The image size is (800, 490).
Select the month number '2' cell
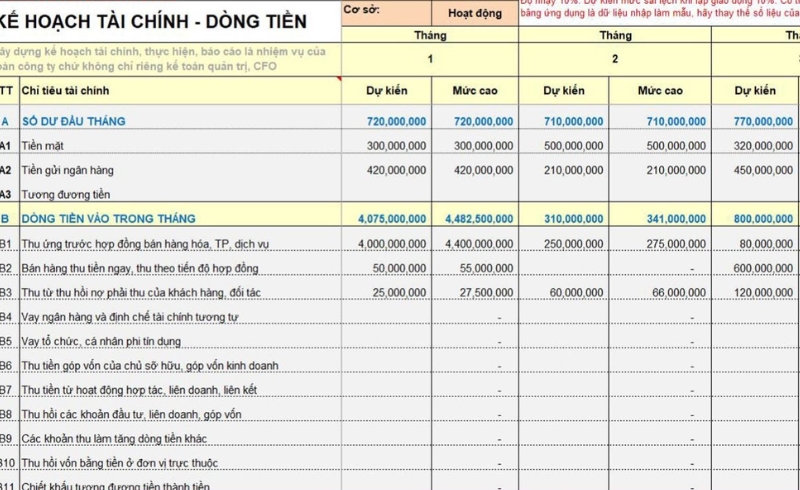pyautogui.click(x=615, y=59)
